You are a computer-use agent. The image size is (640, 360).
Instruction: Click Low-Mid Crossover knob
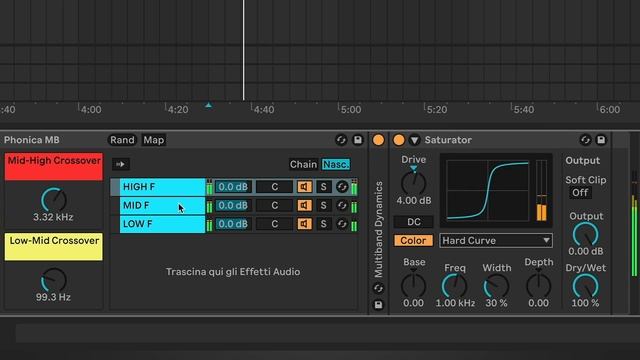tap(53, 280)
